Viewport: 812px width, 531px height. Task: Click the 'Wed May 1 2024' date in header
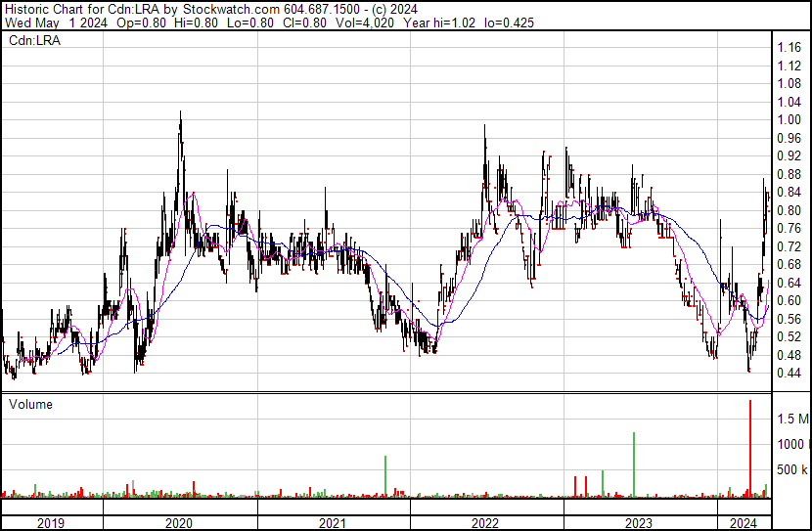[x=56, y=22]
